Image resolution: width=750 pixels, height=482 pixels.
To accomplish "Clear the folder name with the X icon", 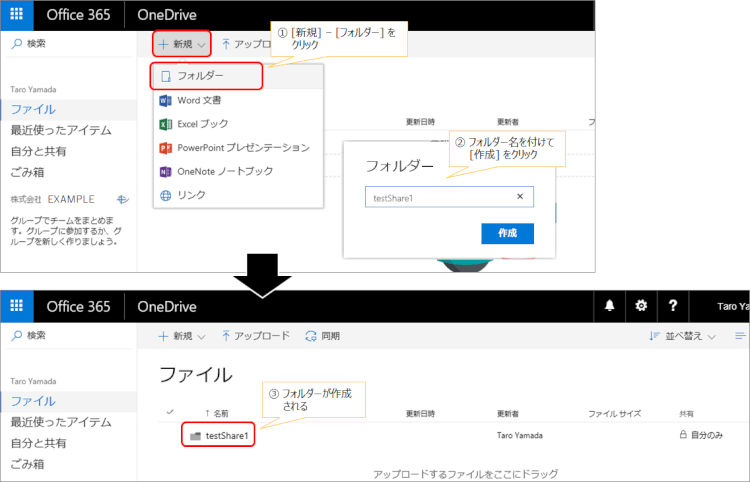I will [x=520, y=197].
